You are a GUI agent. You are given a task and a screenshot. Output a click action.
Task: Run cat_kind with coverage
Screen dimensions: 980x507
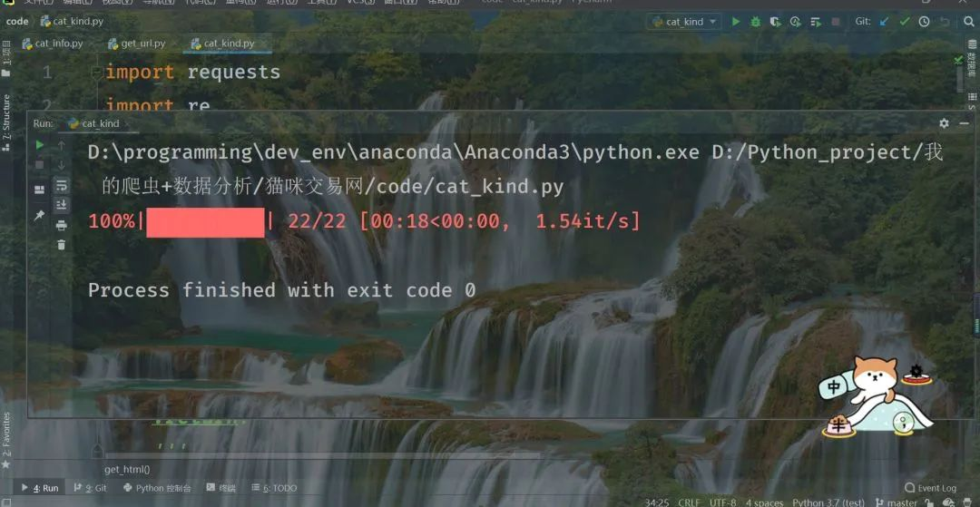click(x=776, y=22)
